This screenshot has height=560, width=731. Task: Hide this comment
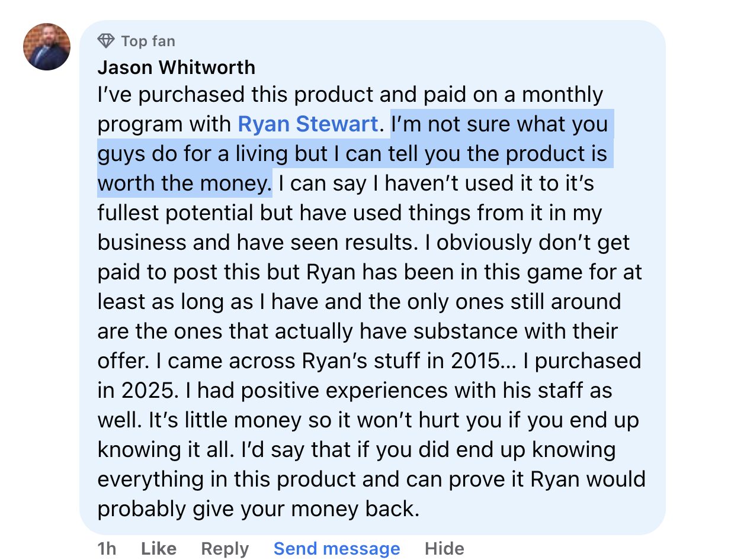(444, 549)
